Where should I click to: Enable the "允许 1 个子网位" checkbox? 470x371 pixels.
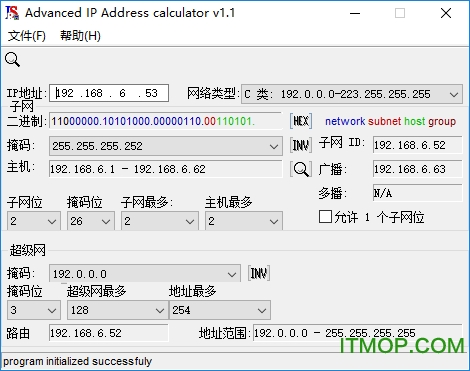(x=325, y=217)
